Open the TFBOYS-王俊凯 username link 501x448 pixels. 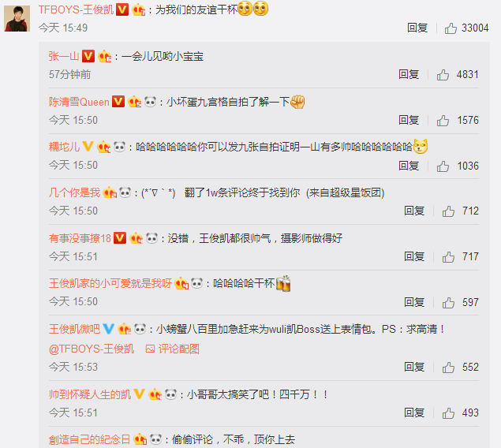click(76, 10)
